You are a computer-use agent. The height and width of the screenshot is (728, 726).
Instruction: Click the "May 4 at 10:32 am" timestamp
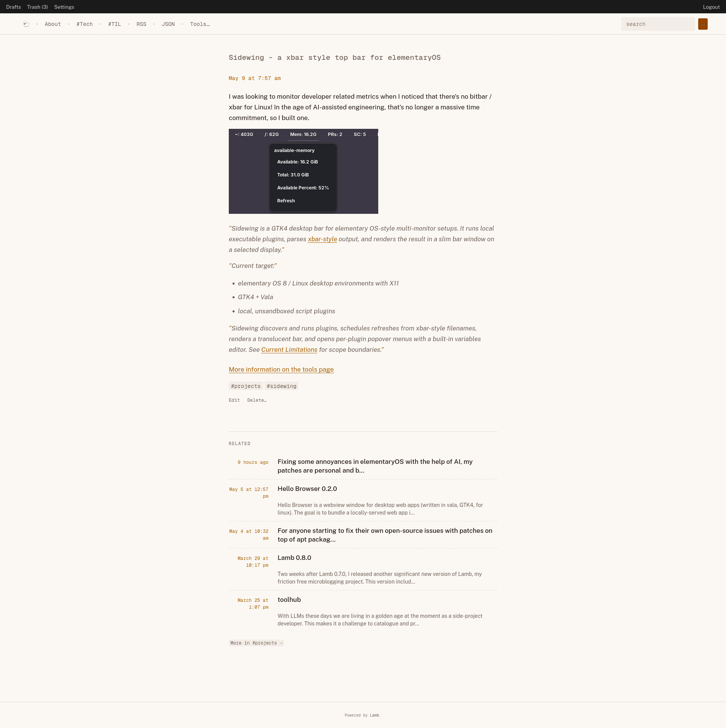(249, 535)
